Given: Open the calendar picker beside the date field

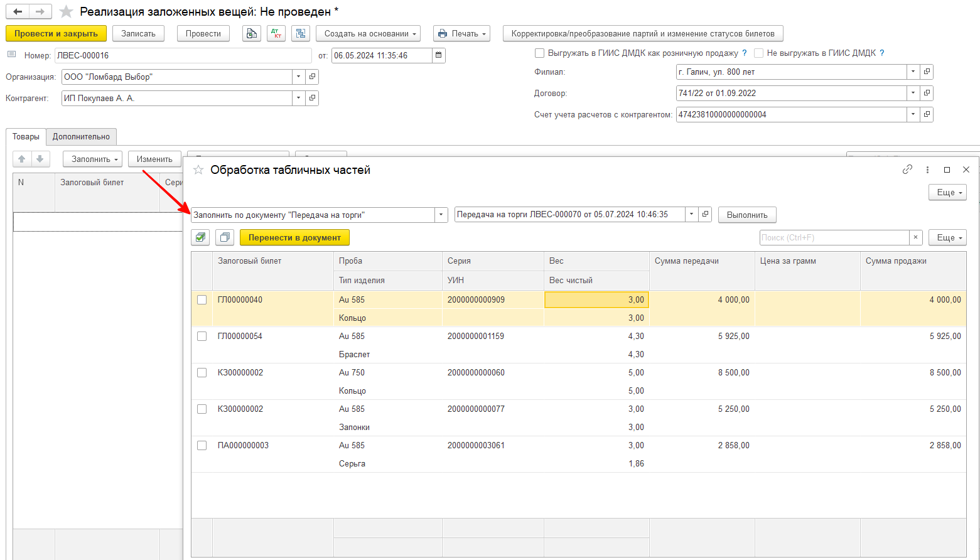Looking at the screenshot, I should [439, 55].
